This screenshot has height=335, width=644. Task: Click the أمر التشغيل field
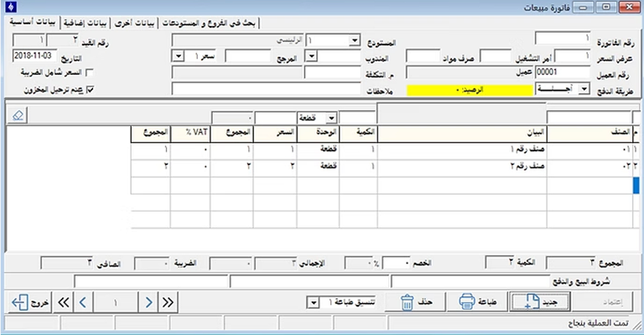tap(496, 56)
